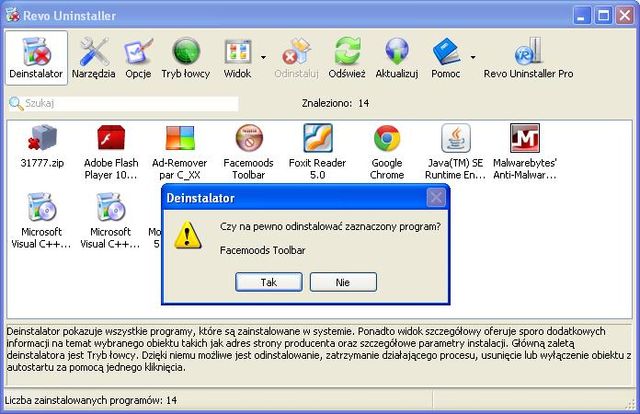Click the dialog question text
640x414 pixels.
(330, 227)
